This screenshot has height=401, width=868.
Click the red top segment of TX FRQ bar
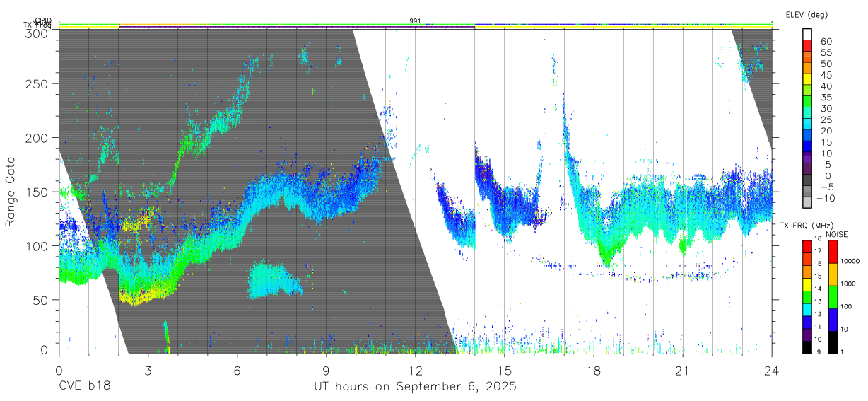(x=808, y=247)
